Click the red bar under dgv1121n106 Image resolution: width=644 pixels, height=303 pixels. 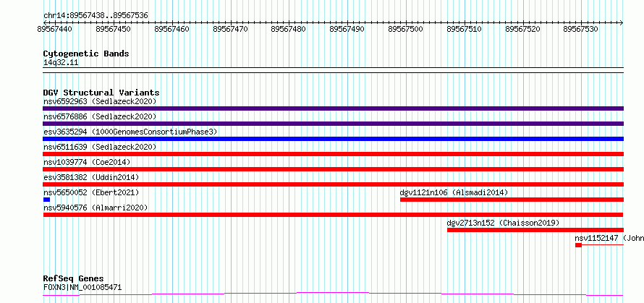click(x=512, y=200)
